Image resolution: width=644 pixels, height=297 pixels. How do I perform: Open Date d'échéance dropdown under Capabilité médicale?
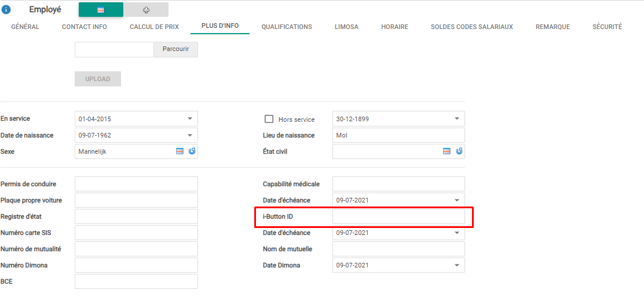pos(457,200)
